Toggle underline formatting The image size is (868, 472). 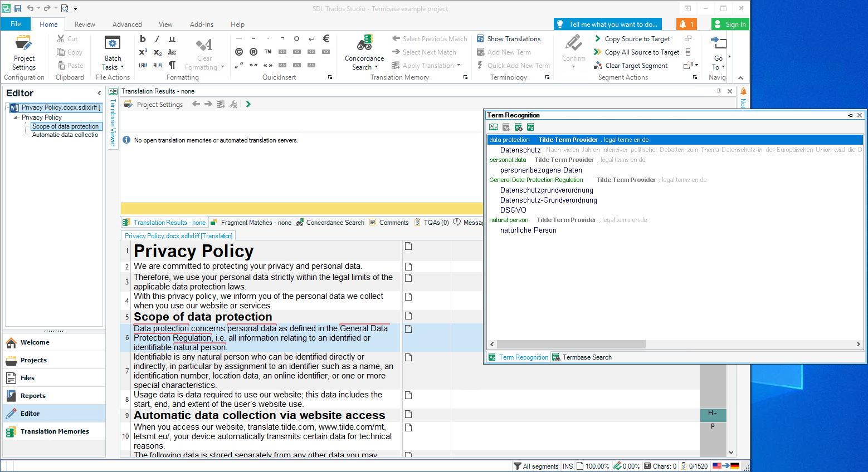172,39
